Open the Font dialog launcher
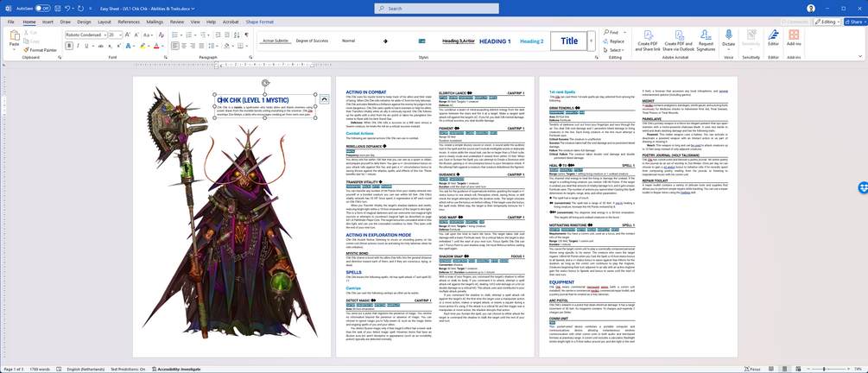868x373 pixels. [x=166, y=58]
